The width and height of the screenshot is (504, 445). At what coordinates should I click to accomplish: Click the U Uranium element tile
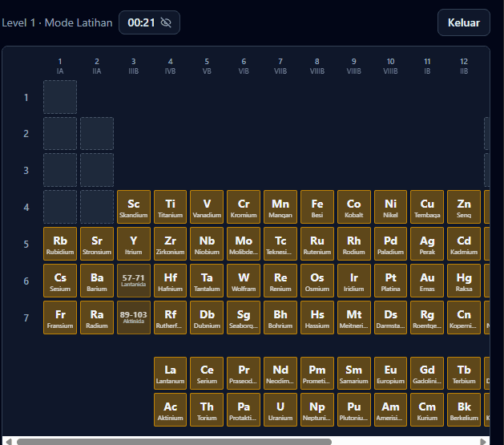(280, 410)
